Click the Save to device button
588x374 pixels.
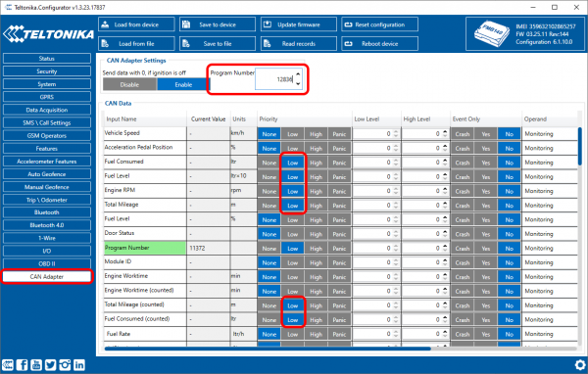(218, 24)
